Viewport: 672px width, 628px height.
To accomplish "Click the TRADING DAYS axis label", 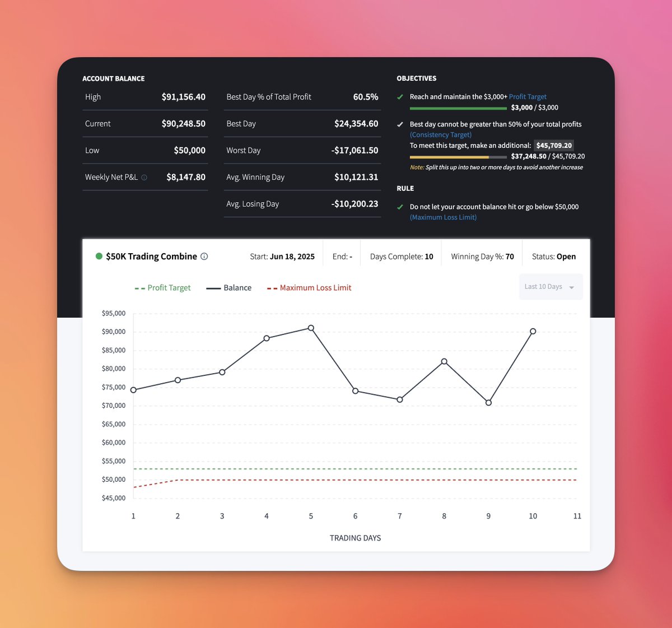I will coord(355,538).
